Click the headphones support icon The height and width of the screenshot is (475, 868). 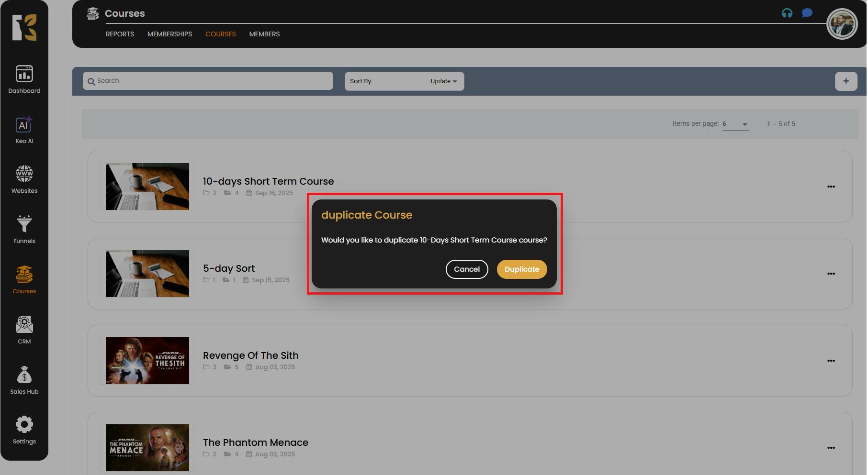pyautogui.click(x=787, y=13)
